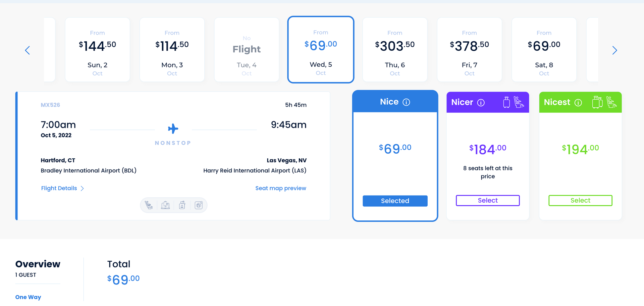
Task: Select the Mon, 3 Oct date card
Action: (172, 50)
